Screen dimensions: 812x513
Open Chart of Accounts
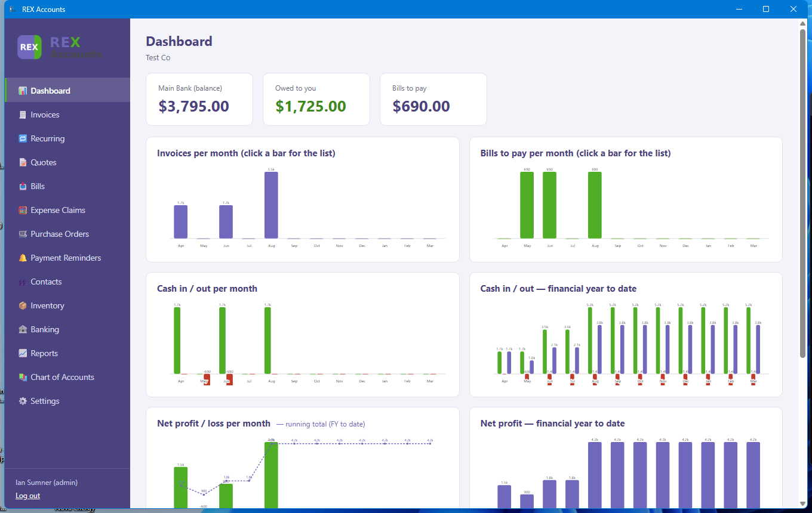click(67, 377)
